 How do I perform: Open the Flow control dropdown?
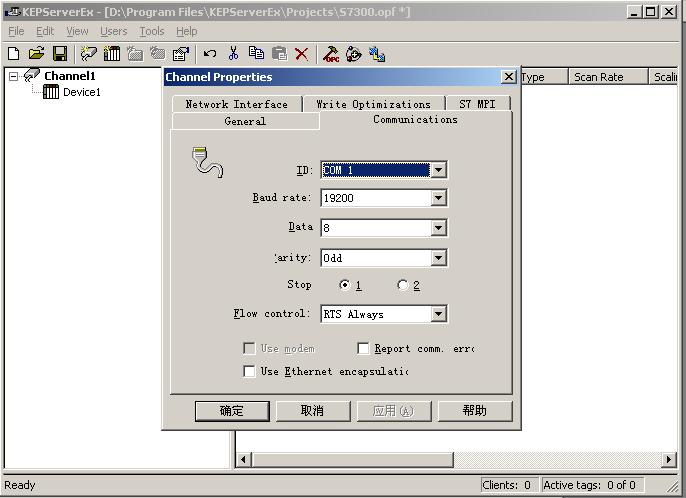click(x=438, y=314)
